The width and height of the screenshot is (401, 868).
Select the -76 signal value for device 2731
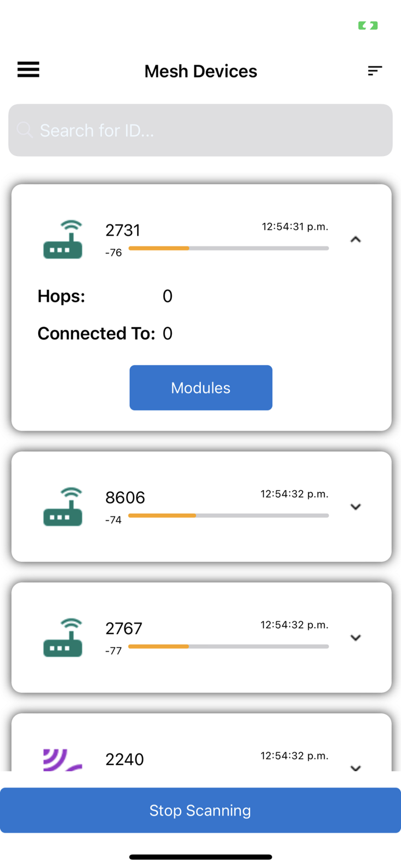click(114, 252)
